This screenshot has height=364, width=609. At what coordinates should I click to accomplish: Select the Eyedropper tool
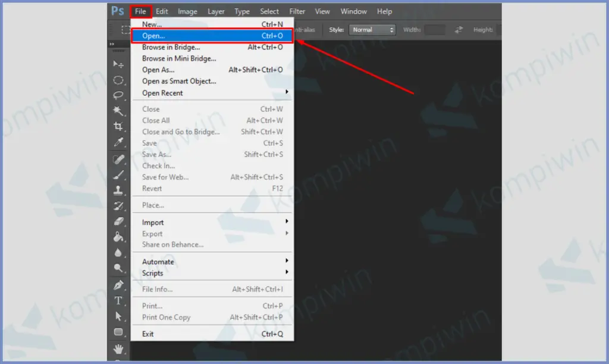118,142
